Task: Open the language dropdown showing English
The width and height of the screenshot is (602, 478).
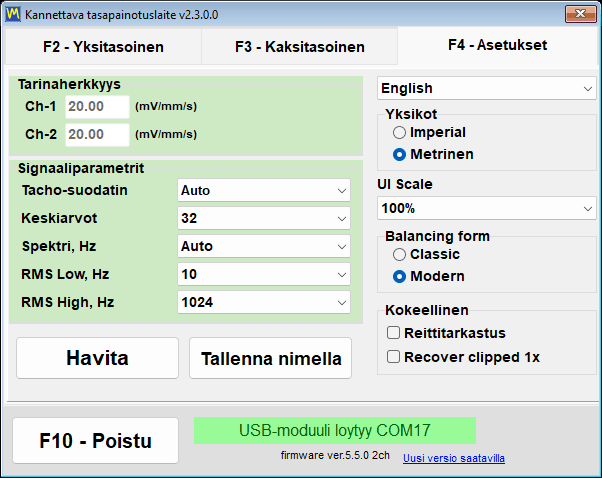Action: tap(487, 88)
